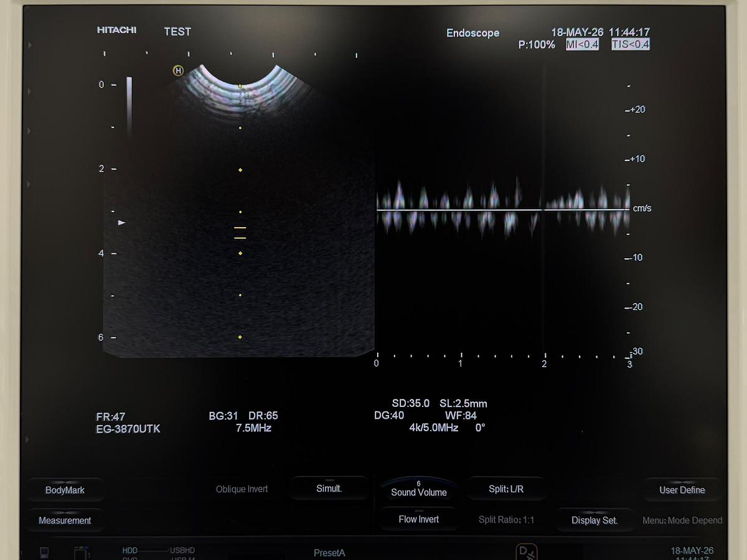
Task: Select the PresetA status entry
Action: click(329, 553)
